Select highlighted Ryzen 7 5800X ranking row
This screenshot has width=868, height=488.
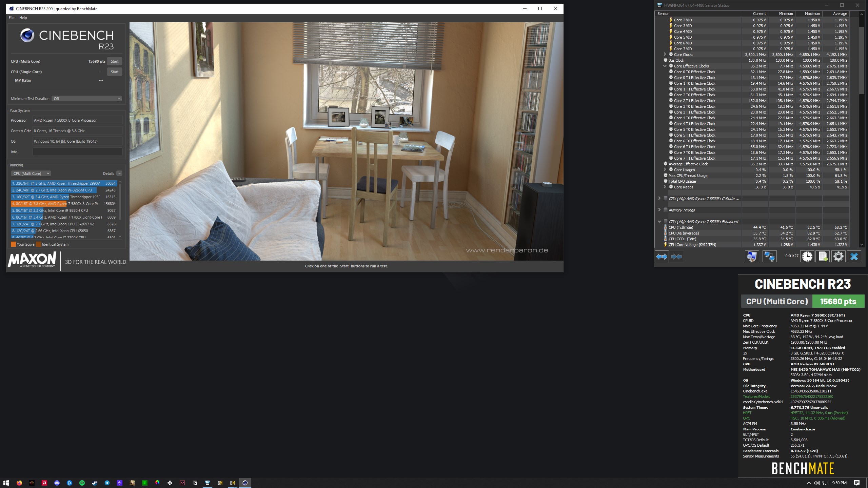click(x=64, y=204)
